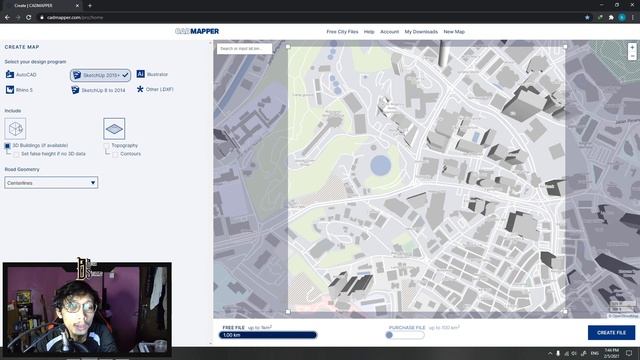Viewport: 640px width, 360px height.
Task: Select the Other (DXF) asterisk icon
Action: point(140,89)
